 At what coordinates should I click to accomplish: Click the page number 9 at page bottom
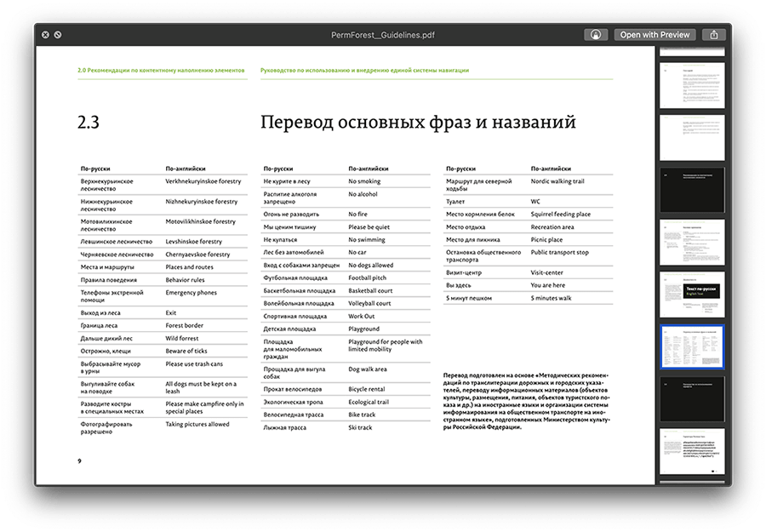[79, 460]
